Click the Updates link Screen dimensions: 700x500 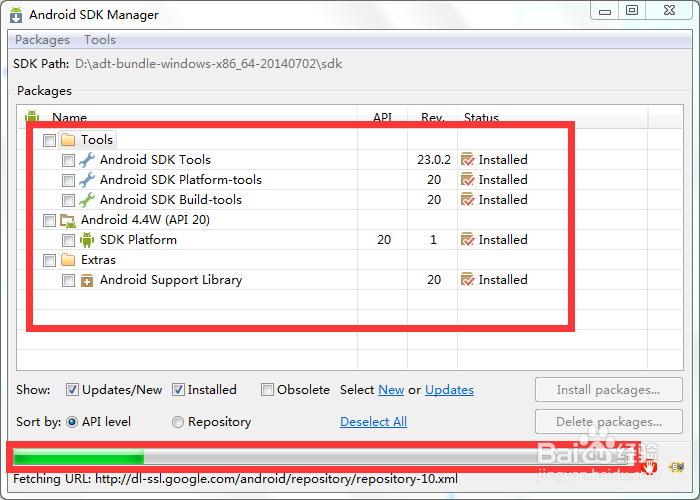[x=449, y=390]
